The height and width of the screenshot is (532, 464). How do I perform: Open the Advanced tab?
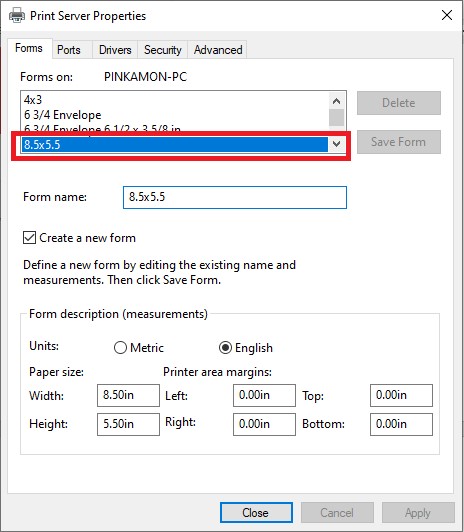[x=218, y=50]
